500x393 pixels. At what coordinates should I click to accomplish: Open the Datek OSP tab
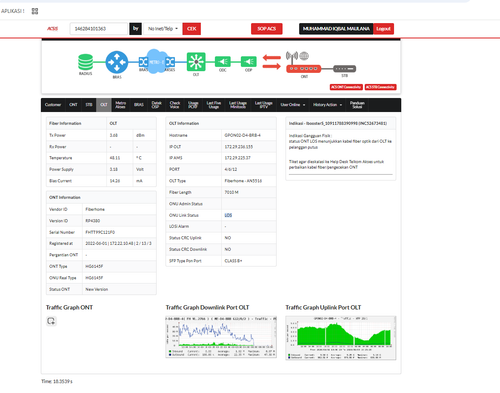click(x=156, y=105)
